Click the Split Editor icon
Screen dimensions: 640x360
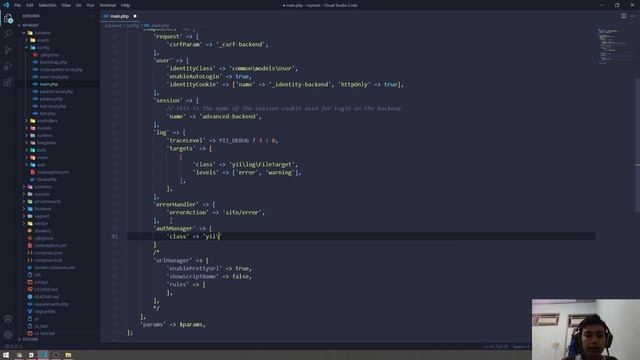click(x=623, y=16)
